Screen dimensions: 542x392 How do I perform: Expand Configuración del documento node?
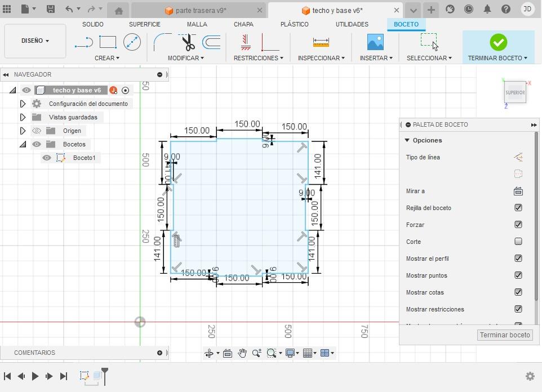23,104
